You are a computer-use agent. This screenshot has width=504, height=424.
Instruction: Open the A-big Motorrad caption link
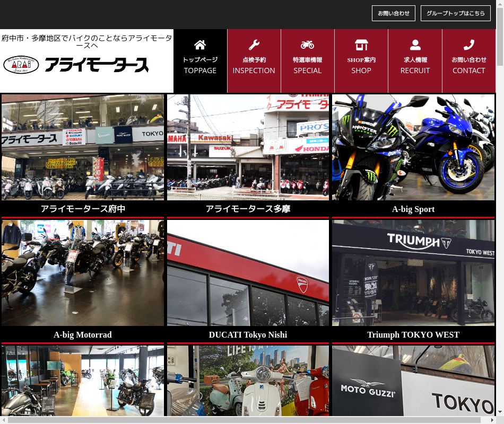point(83,335)
